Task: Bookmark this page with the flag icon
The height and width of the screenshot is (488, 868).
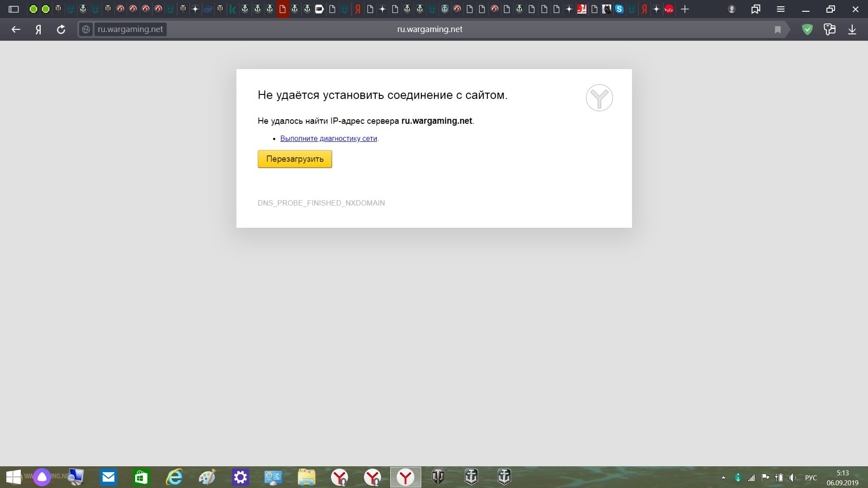Action: click(x=778, y=30)
